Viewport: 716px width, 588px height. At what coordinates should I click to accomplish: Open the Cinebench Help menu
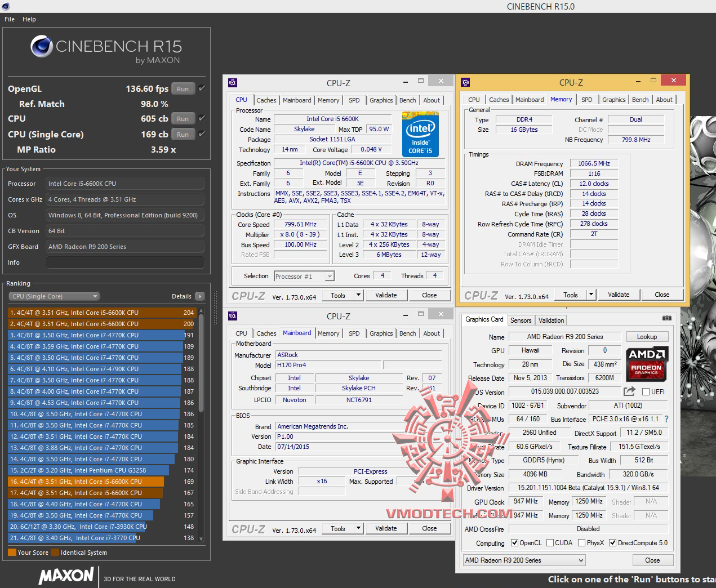29,19
